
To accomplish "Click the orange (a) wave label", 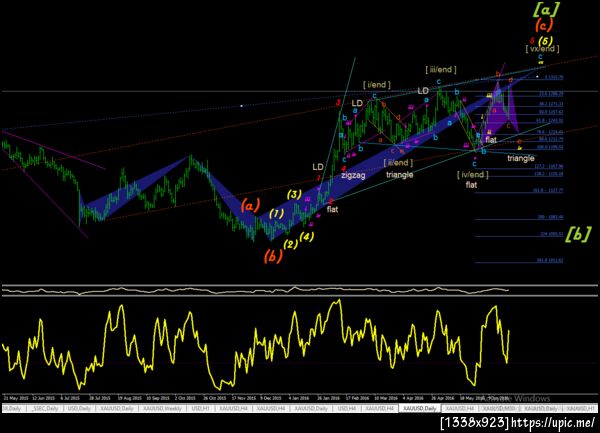I will point(250,206).
